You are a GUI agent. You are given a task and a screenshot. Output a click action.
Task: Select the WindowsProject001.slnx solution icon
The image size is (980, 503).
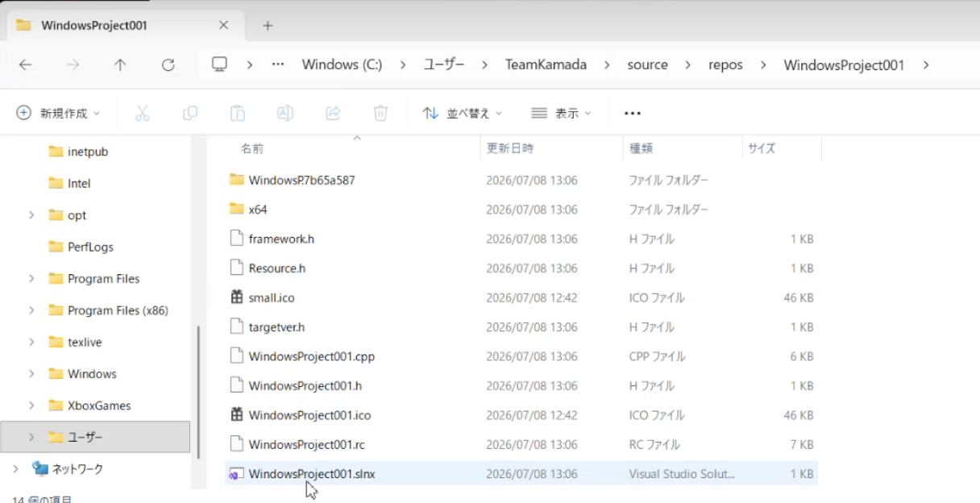(x=236, y=474)
